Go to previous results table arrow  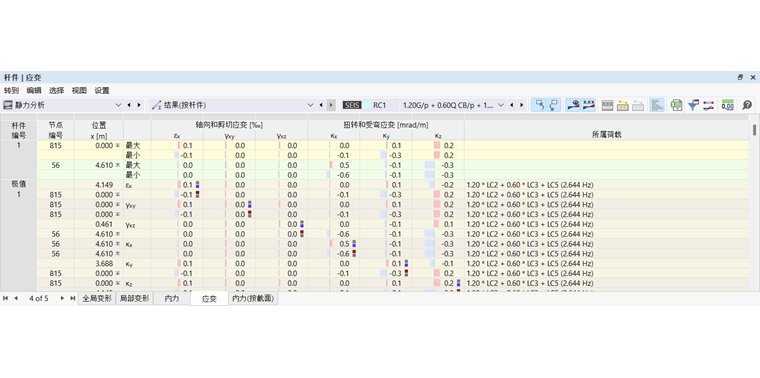click(x=321, y=105)
